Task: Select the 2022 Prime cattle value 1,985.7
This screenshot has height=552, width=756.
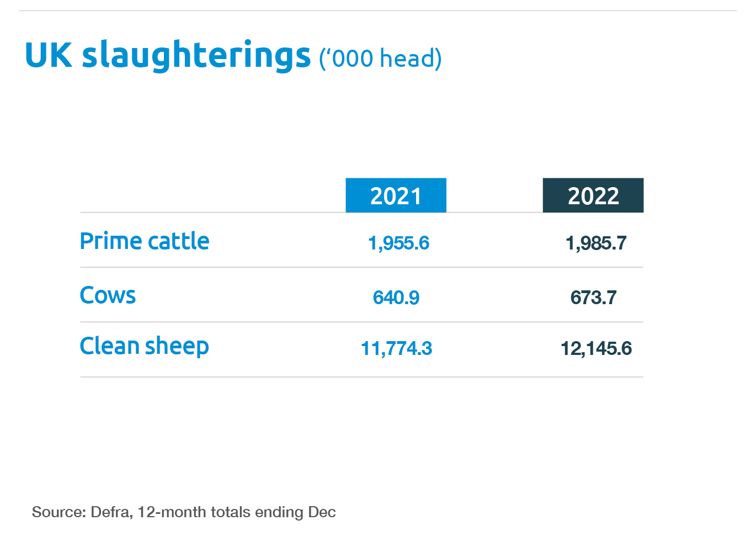Action: tap(596, 243)
